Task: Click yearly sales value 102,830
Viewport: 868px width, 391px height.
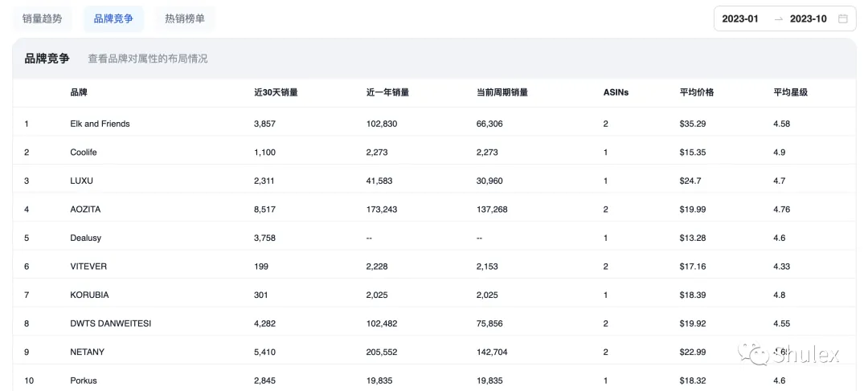Action: click(382, 124)
